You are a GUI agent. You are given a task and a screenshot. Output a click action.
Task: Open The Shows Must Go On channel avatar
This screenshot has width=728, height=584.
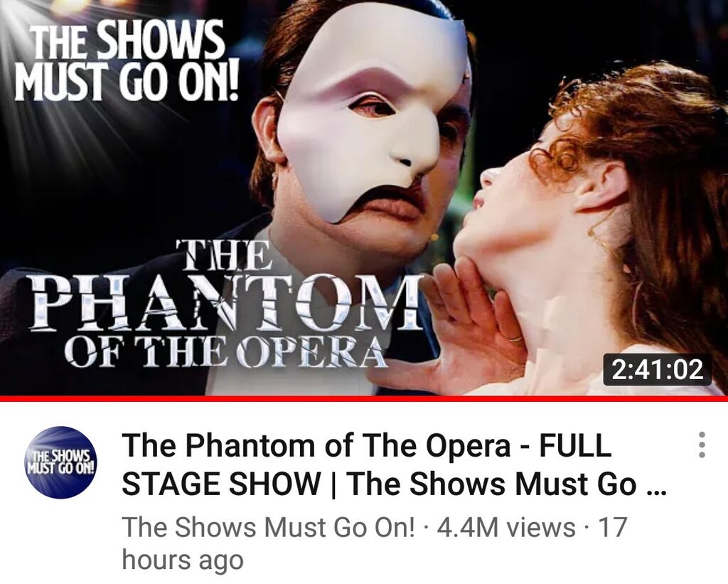61,462
